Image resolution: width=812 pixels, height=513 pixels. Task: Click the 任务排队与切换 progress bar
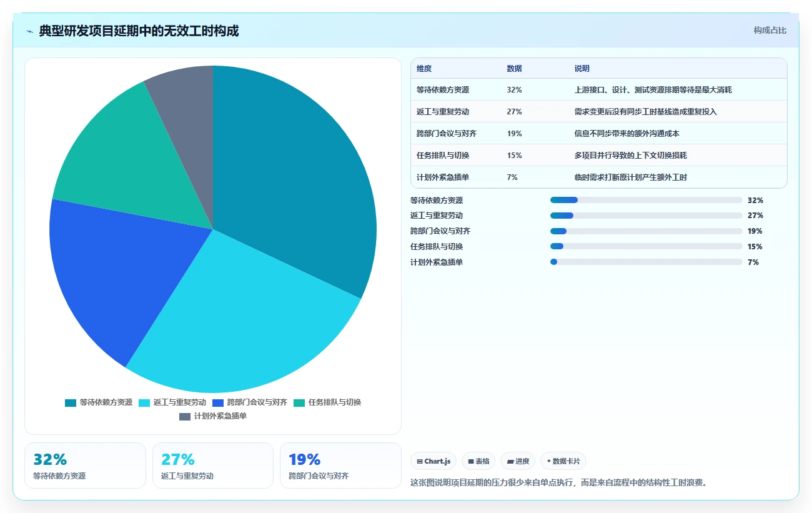tap(646, 246)
